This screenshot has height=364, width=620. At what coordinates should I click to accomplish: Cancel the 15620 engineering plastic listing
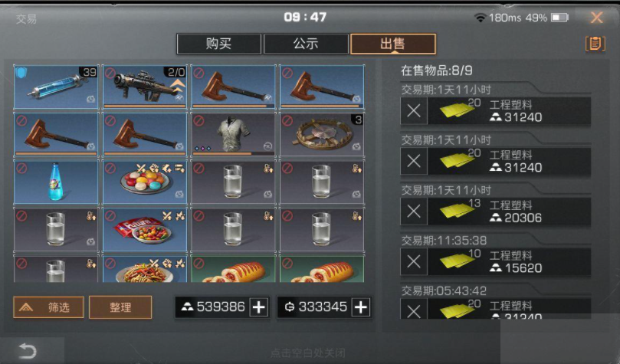pyautogui.click(x=414, y=261)
